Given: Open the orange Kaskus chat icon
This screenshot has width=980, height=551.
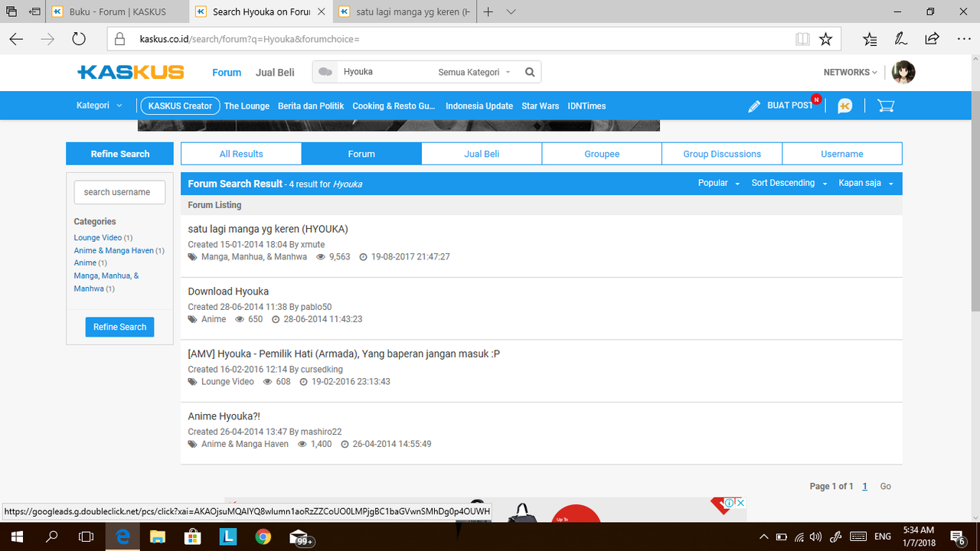Looking at the screenshot, I should coord(845,106).
